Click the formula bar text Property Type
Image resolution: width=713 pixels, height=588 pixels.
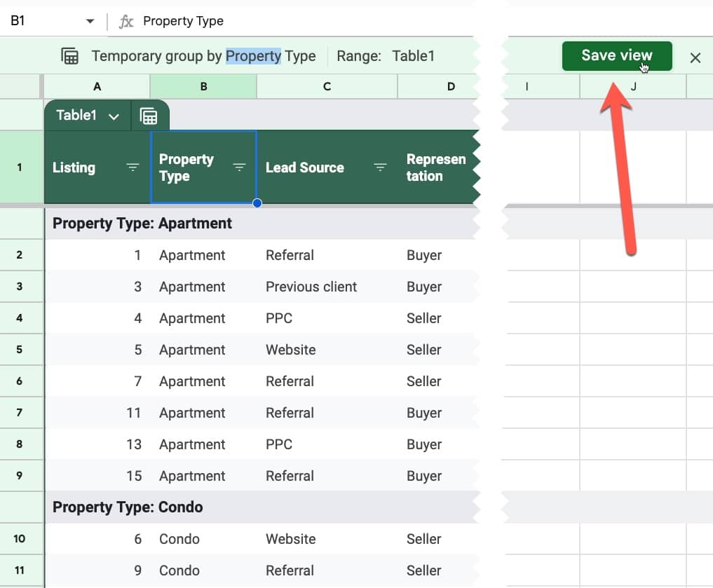(183, 21)
